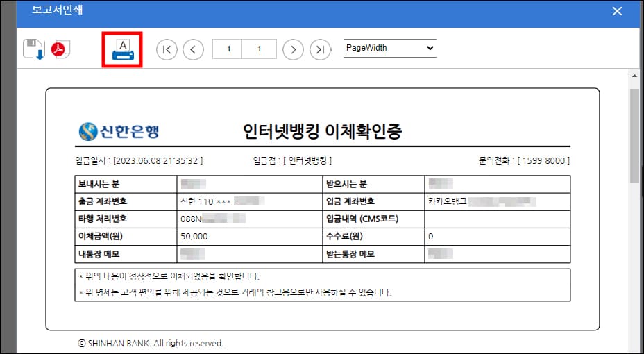Select the 입금점 인터넷뱅킹 text
644x354 pixels.
point(292,160)
